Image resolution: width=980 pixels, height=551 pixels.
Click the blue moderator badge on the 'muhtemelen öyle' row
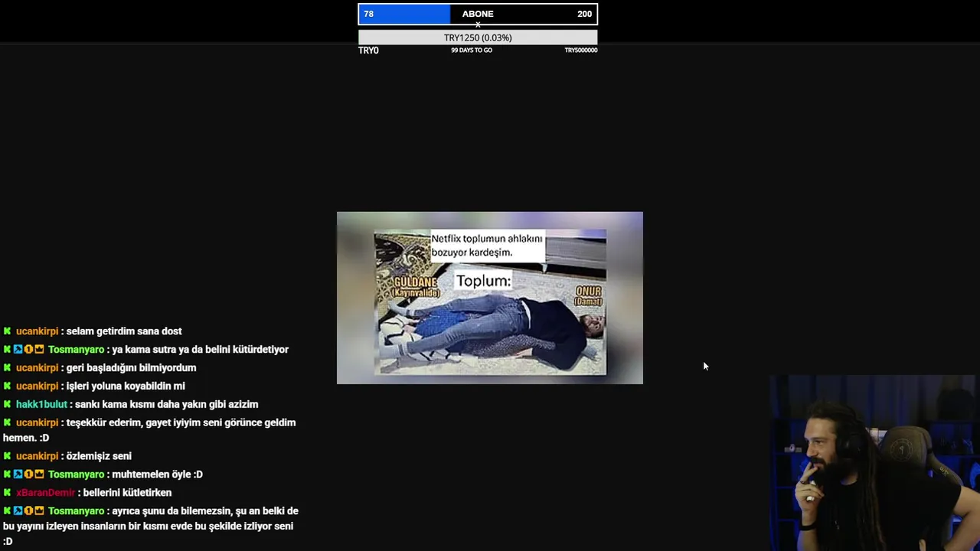click(18, 474)
